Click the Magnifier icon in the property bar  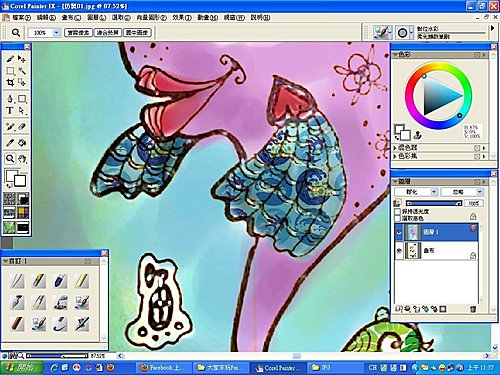16,33
